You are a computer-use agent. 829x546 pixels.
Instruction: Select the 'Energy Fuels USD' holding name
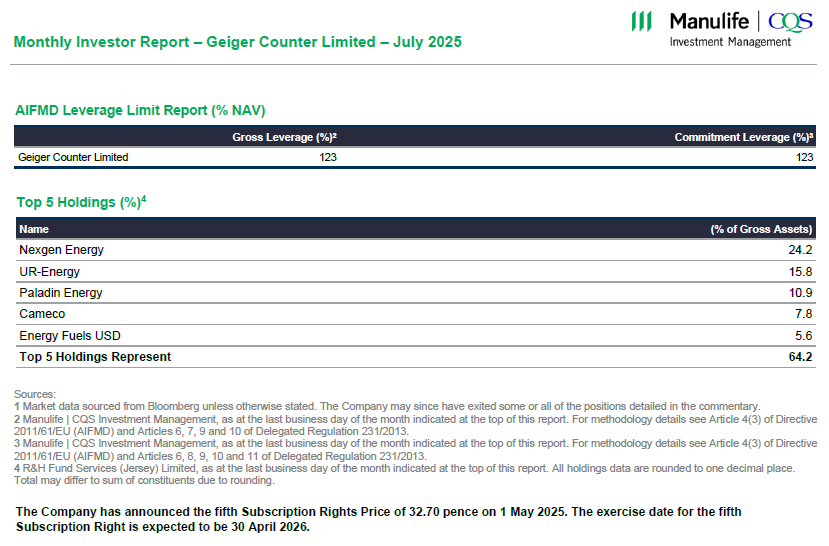pos(70,336)
